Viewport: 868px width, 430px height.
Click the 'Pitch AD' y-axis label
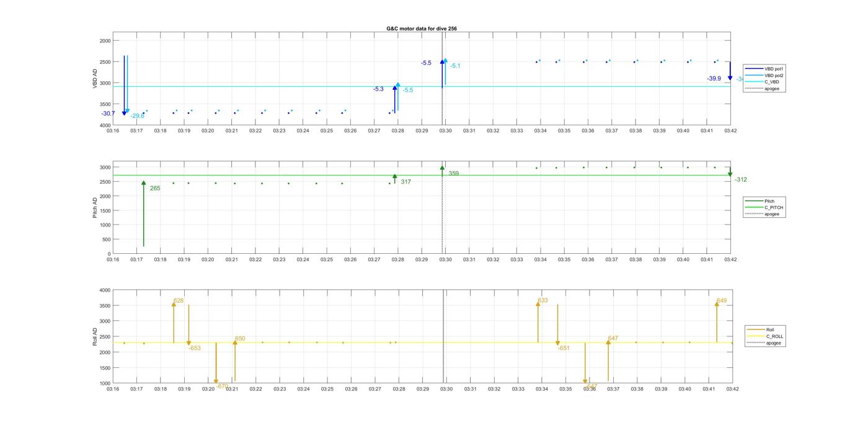point(95,208)
